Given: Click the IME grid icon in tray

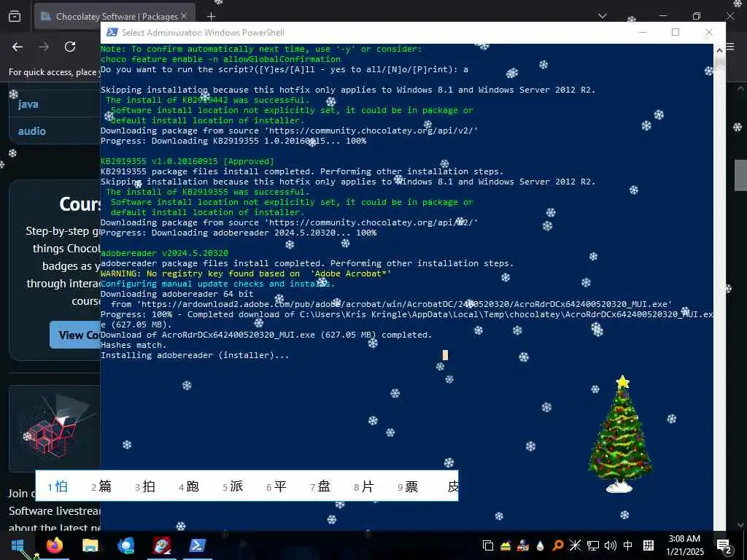Looking at the screenshot, I should (x=649, y=545).
